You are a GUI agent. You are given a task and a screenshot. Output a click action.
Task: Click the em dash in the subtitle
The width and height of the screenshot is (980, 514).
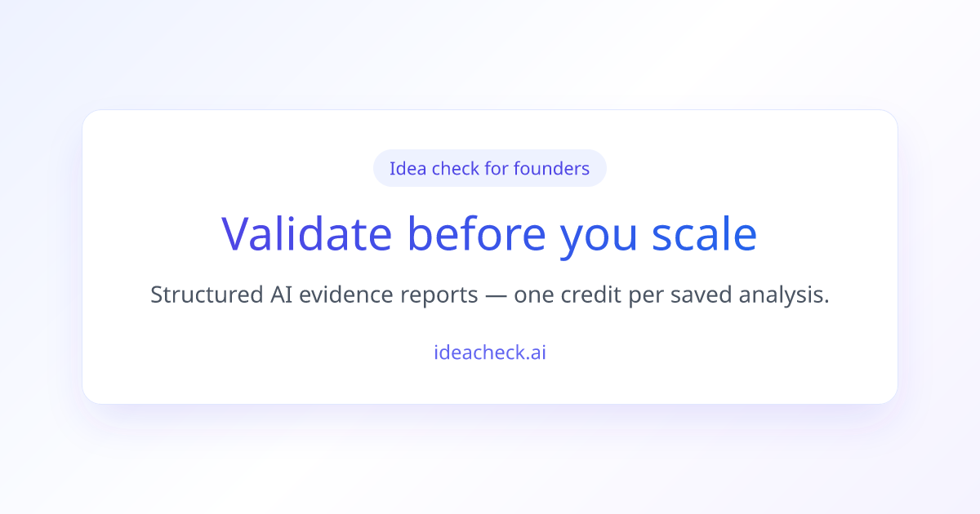(x=496, y=295)
